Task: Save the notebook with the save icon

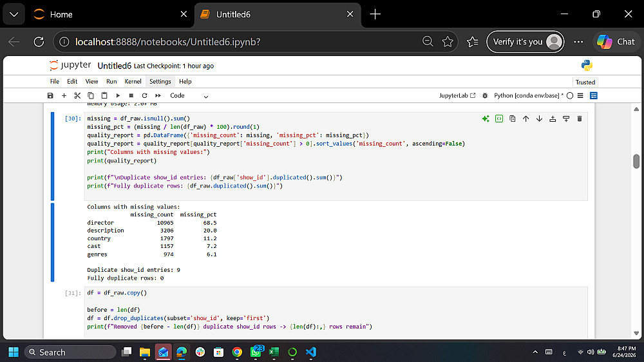Action: [50, 95]
